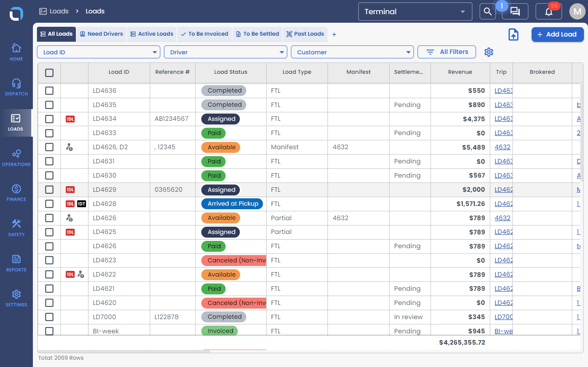Viewport: 588px width, 367px height.
Task: Open trip link on BI-week row
Action: [504, 331]
